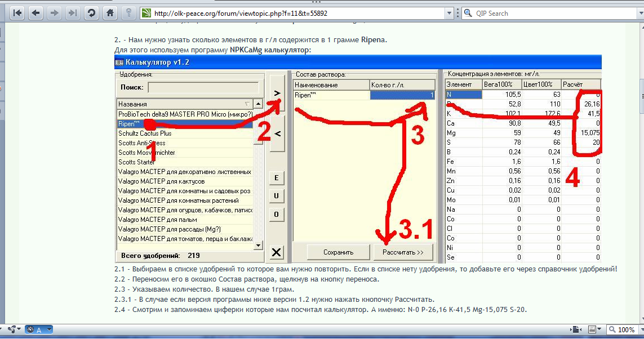Viewport: 644px width, 339px height.
Task: Select Valagro МАСТЕР для декоративно лиственных
Action: coord(185,172)
